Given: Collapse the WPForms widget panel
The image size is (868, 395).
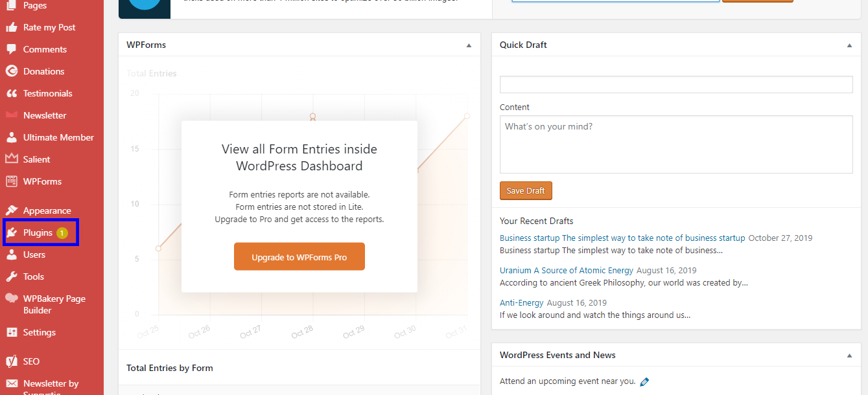Looking at the screenshot, I should 469,45.
